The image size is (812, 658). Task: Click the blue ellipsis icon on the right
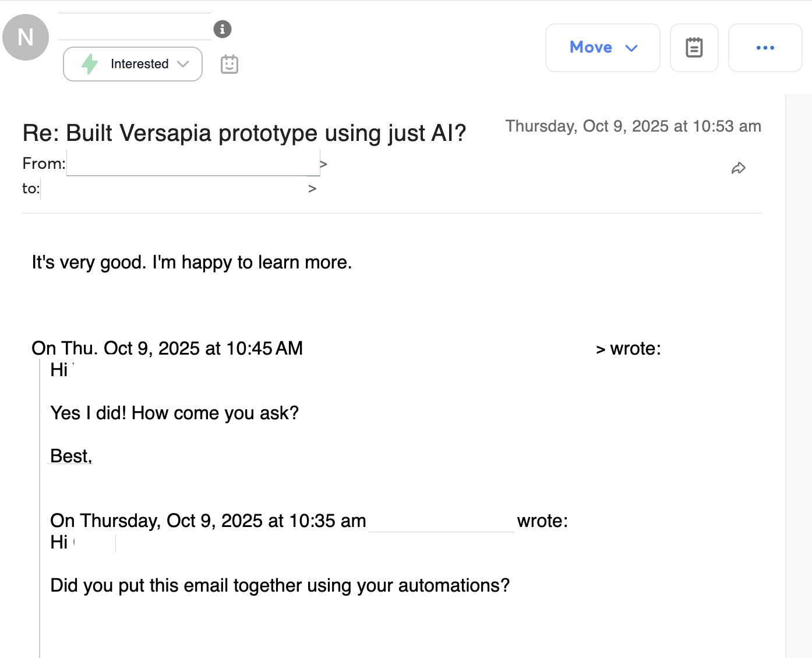[765, 48]
